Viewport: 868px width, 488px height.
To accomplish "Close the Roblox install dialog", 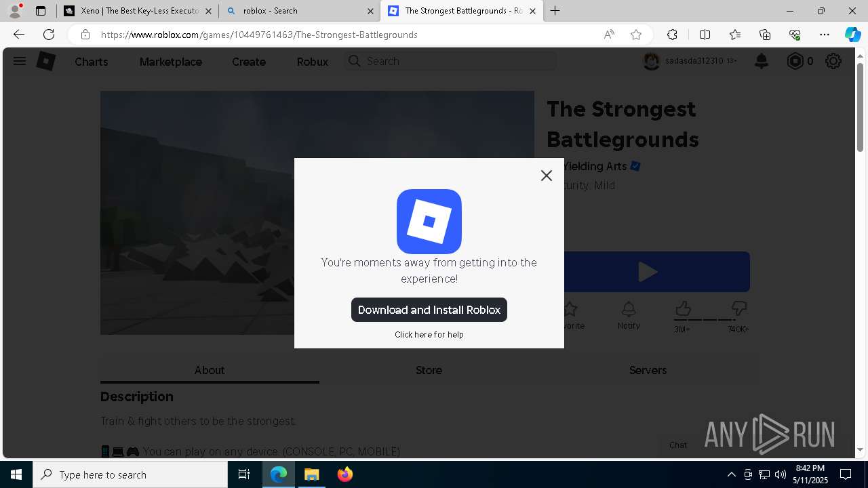I will tap(547, 176).
